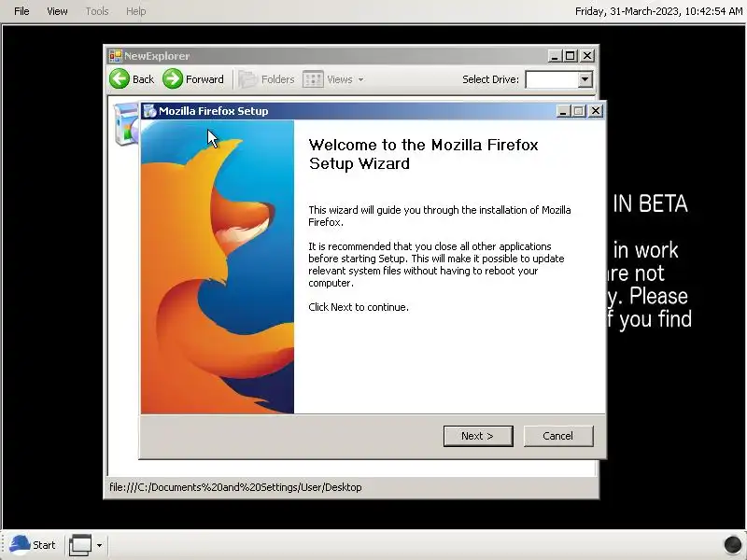747x560 pixels.
Task: Click the NewExplorer title bar icon
Action: 115,56
